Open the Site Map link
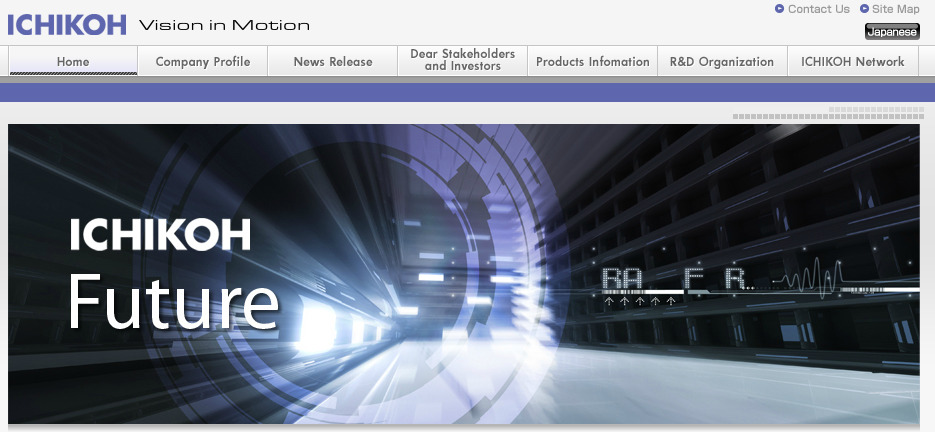Viewport: 935px width, 432px height. (896, 9)
